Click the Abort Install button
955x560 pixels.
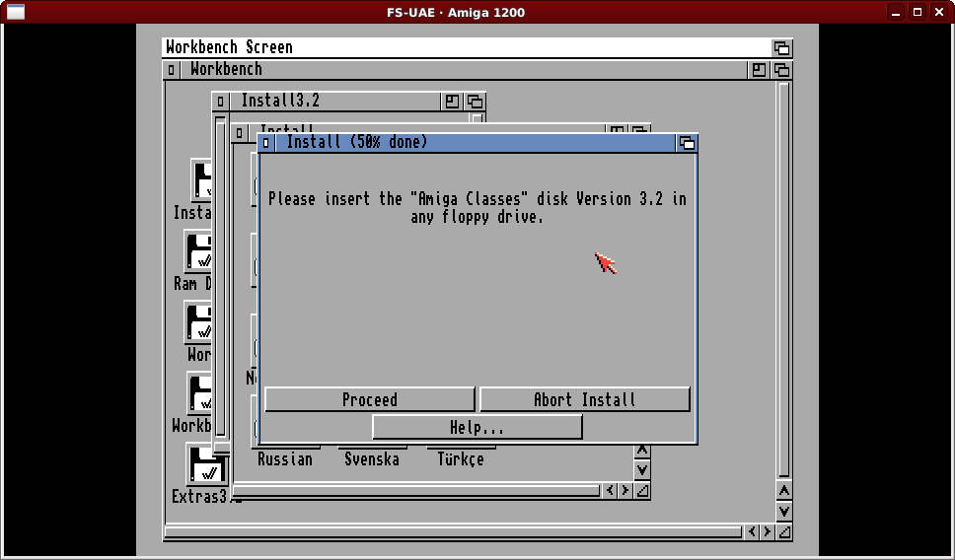(585, 399)
